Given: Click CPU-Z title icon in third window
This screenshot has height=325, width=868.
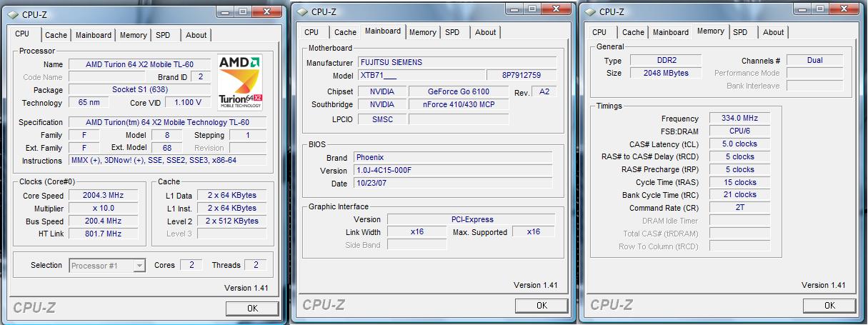Looking at the screenshot, I should 589,11.
